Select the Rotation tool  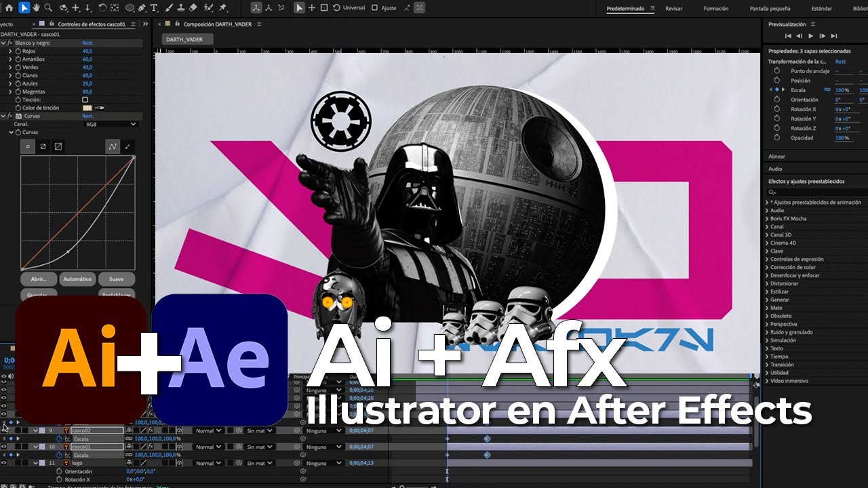102,8
